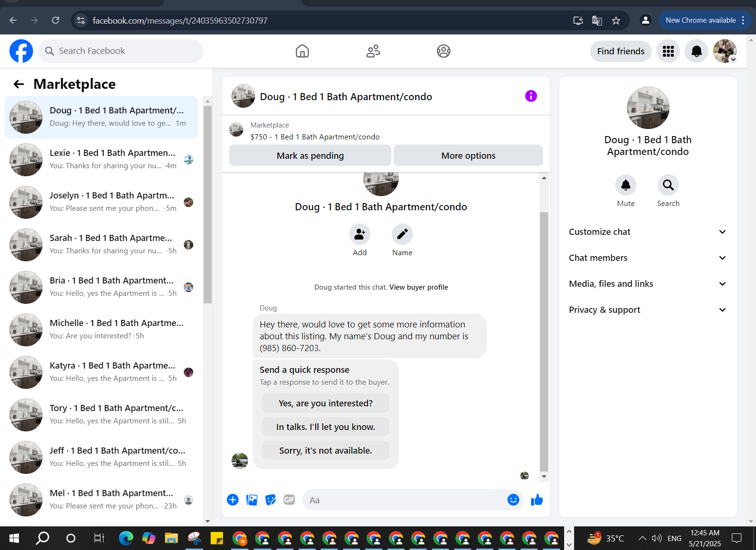Open the Home icon in top navigation

302,51
